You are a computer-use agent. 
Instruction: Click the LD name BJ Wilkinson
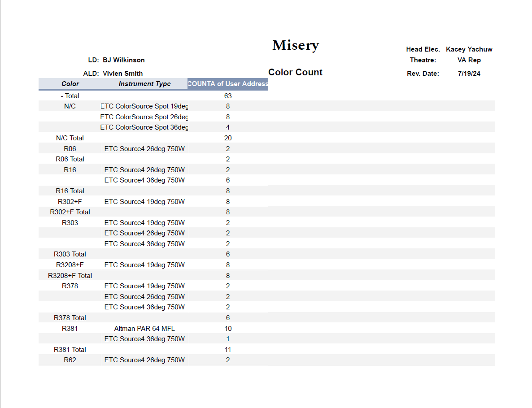(123, 60)
